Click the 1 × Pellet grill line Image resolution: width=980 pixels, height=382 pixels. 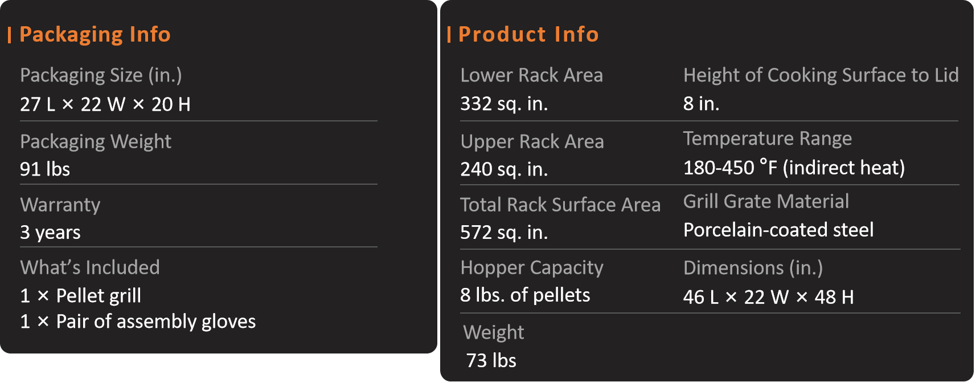tap(80, 296)
